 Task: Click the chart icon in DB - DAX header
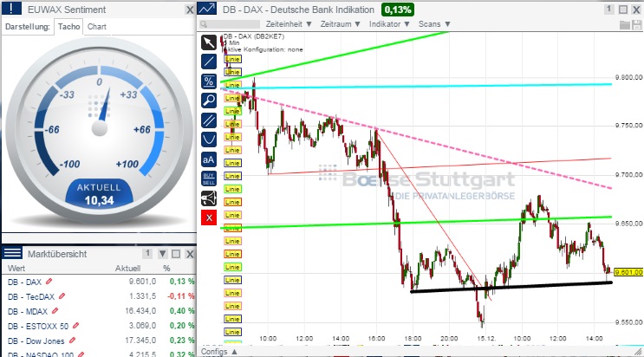pos(207,9)
